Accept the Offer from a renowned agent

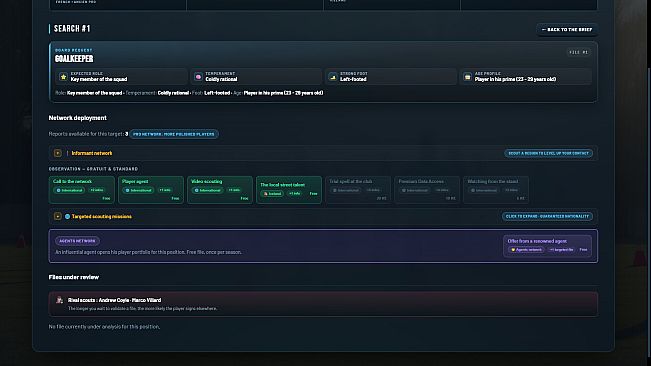click(547, 246)
